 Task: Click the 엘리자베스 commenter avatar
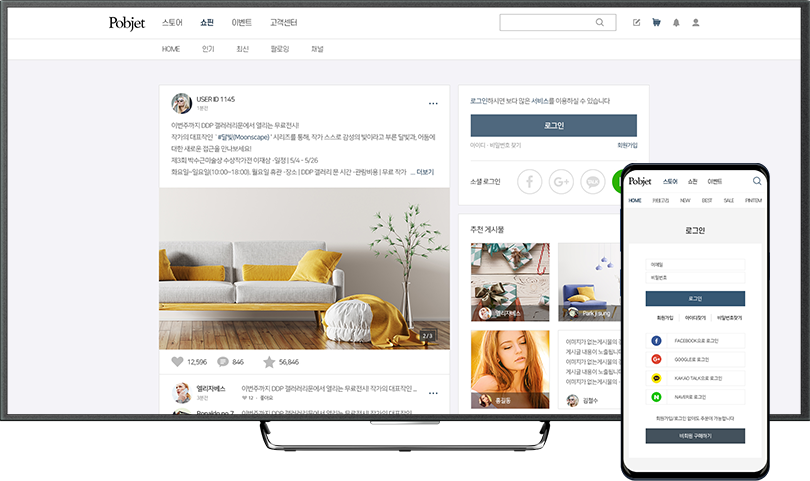click(x=181, y=393)
